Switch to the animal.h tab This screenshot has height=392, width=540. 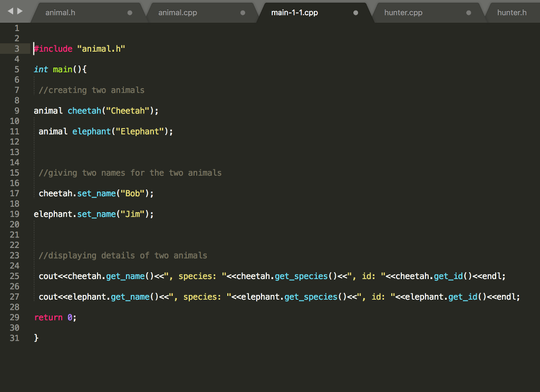coord(60,13)
